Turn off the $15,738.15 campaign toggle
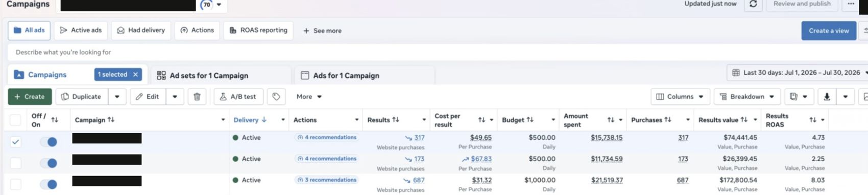Viewport: 868px width, 195px height. (x=49, y=142)
